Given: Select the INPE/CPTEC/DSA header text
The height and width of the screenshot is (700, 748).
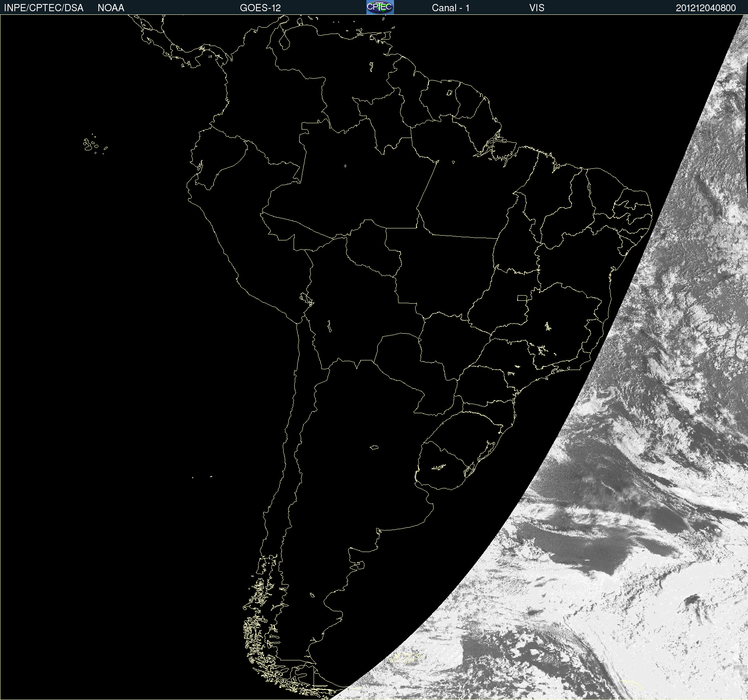Looking at the screenshot, I should [x=44, y=8].
